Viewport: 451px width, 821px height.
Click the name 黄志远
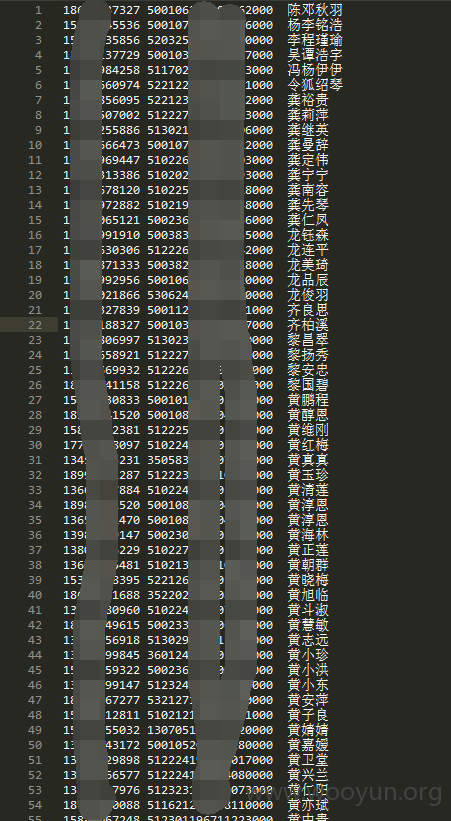[x=308, y=640]
